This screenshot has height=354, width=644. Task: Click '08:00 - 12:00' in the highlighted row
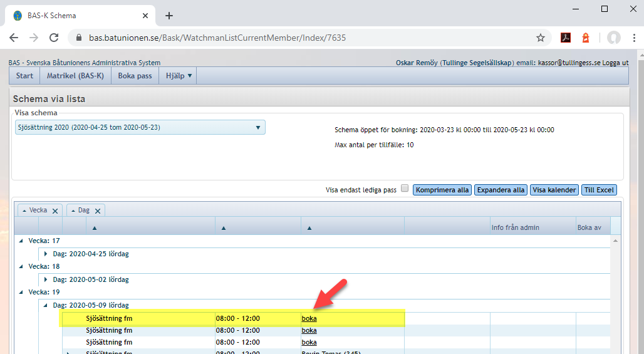pos(238,318)
